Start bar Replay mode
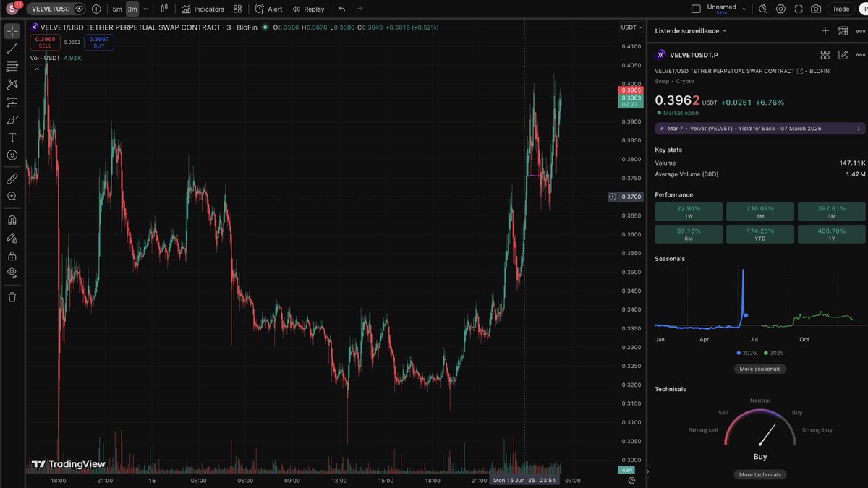 click(308, 9)
